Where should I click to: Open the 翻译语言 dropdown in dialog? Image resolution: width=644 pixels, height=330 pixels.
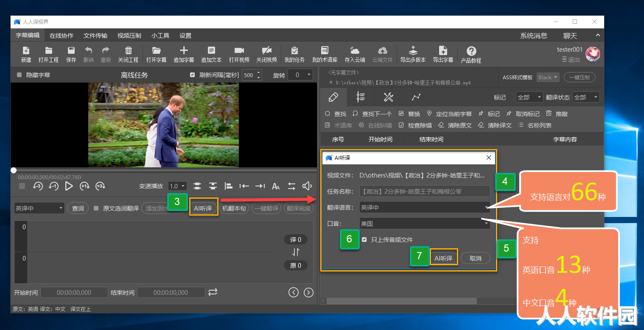425,208
